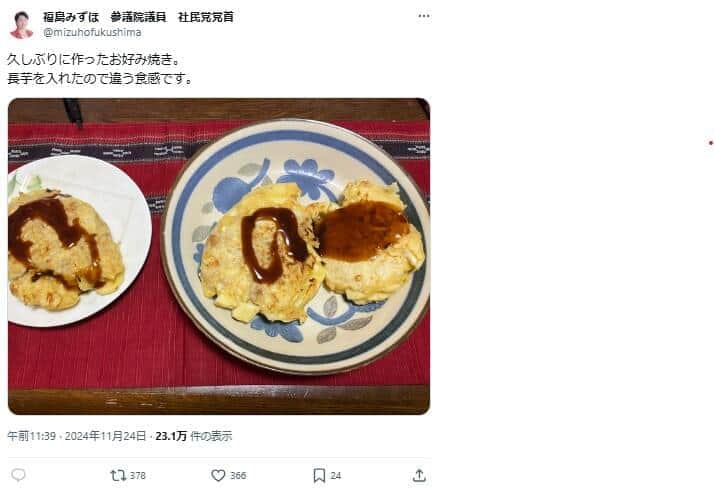View the 23.1万 件の表示 view count
This screenshot has height=494, width=714.
point(194,436)
